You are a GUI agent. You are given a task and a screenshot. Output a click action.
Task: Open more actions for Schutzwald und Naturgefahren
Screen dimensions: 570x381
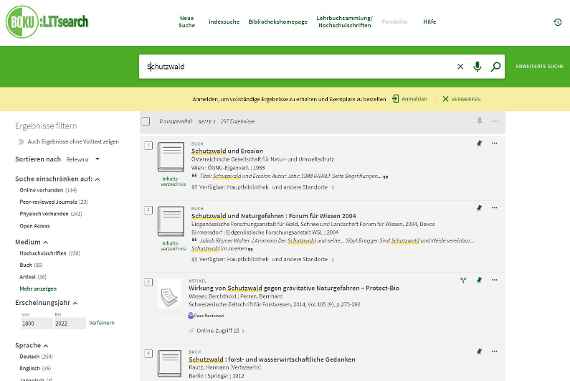[494, 208]
